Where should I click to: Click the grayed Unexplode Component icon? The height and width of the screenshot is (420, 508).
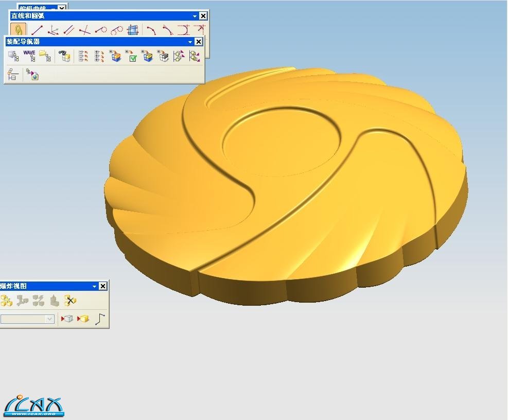pos(54,301)
